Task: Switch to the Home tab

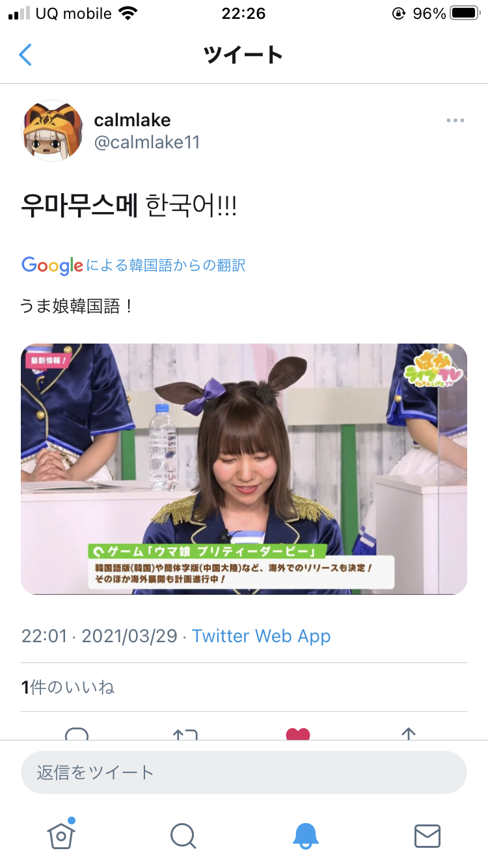Action: click(61, 835)
